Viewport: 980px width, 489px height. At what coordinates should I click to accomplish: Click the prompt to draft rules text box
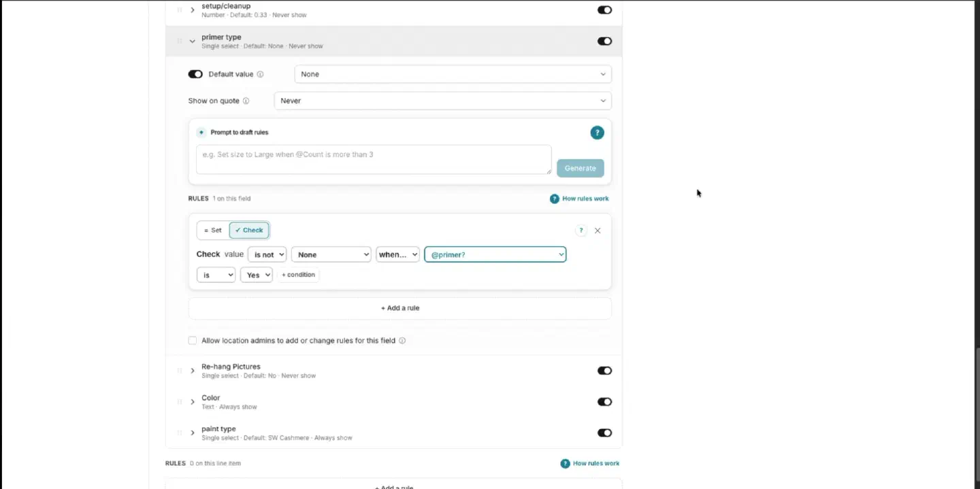point(374,159)
